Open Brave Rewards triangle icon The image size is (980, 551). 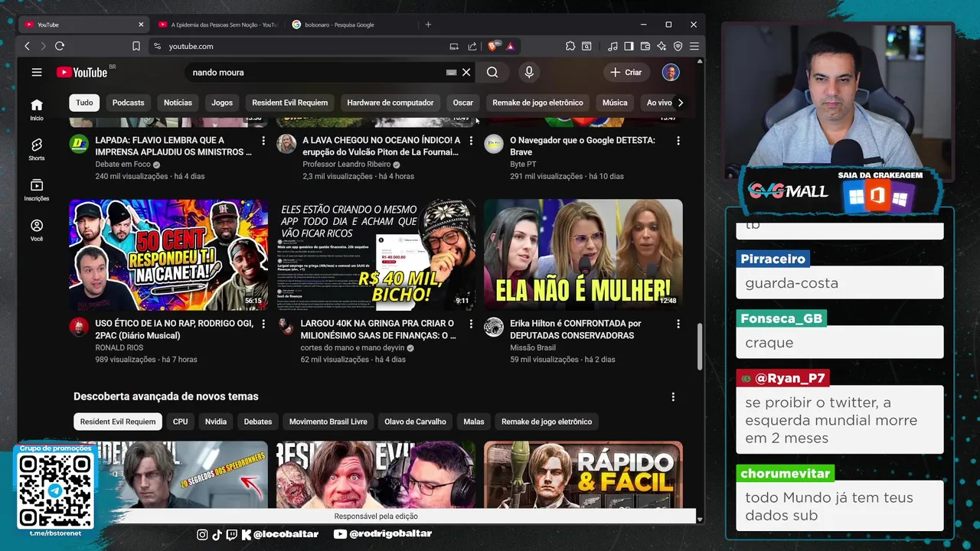coord(510,46)
